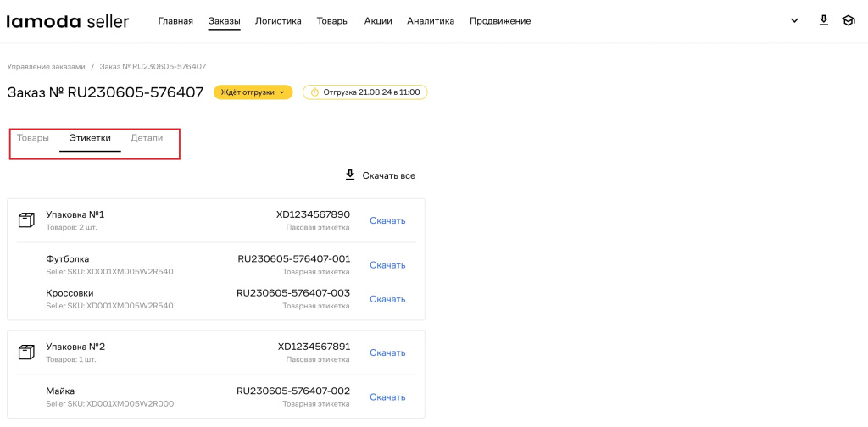Click the lamoda seller logo

click(x=68, y=21)
